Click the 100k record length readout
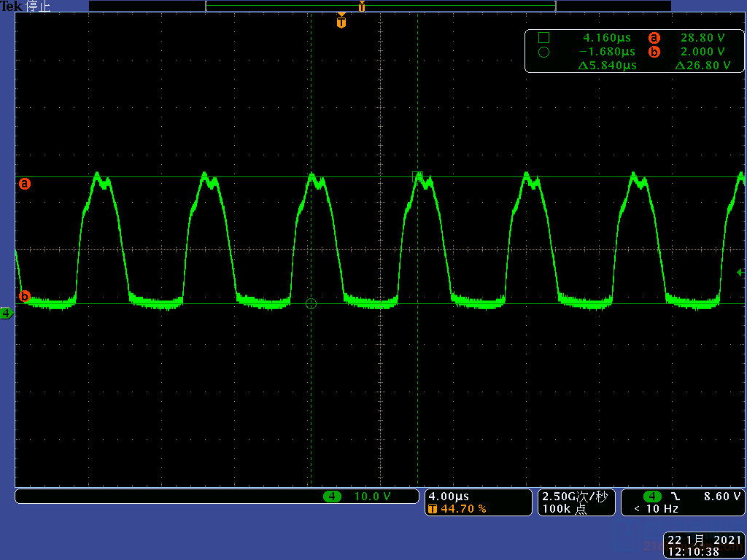The image size is (747, 560). (565, 508)
